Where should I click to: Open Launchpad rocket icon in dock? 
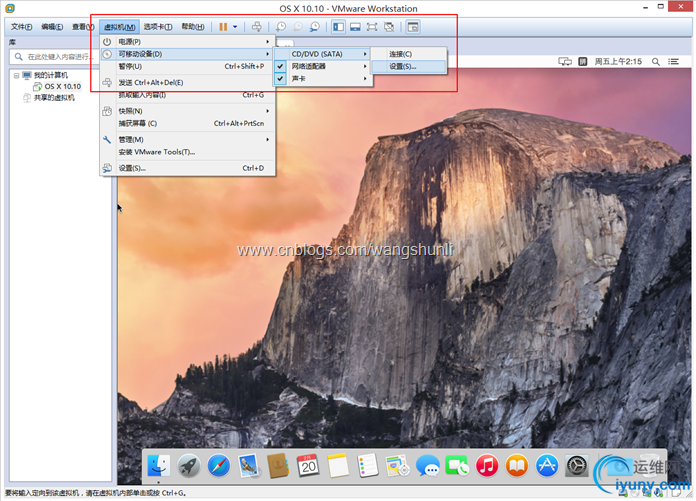(x=189, y=466)
